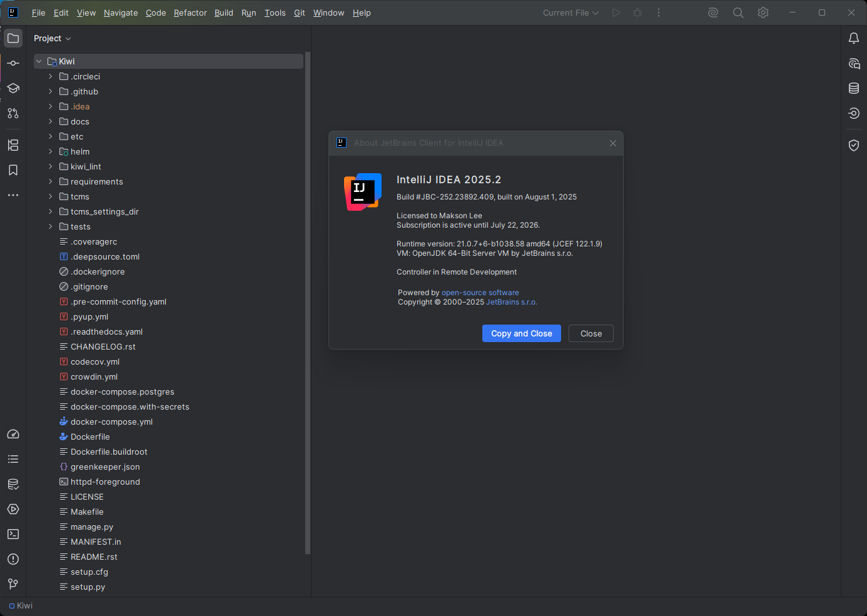Expand the docs folder
Viewport: 867px width, 616px height.
click(x=51, y=121)
